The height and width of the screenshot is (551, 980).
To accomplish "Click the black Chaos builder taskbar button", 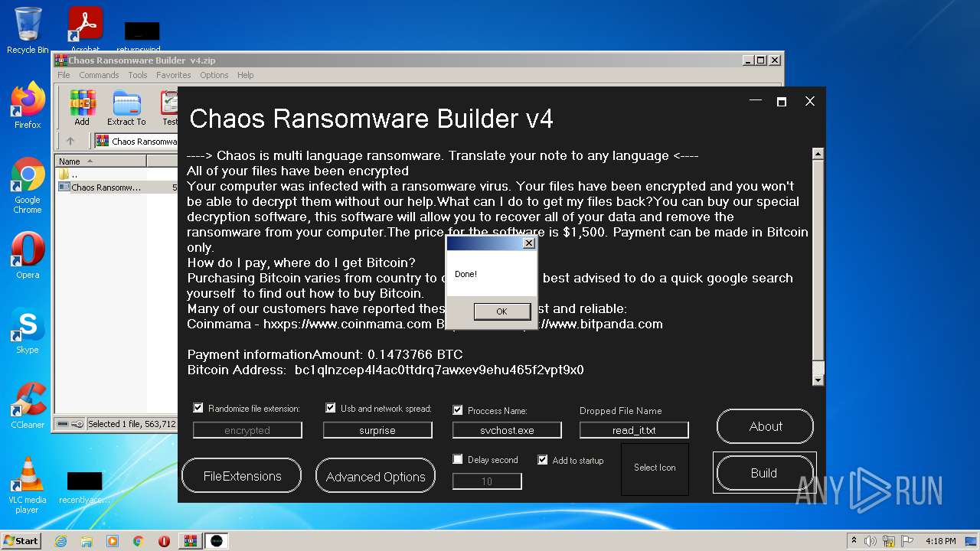I will 217,541.
